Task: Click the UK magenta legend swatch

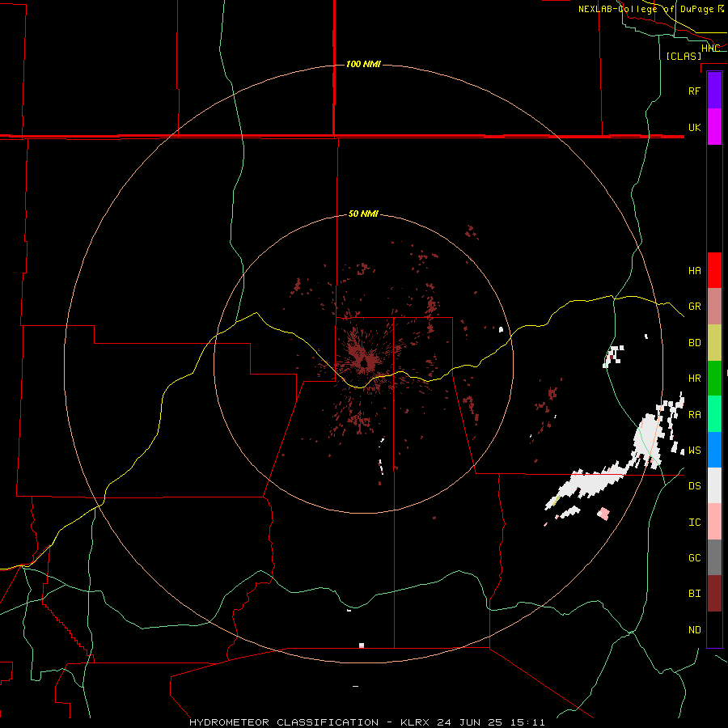Action: [x=714, y=127]
